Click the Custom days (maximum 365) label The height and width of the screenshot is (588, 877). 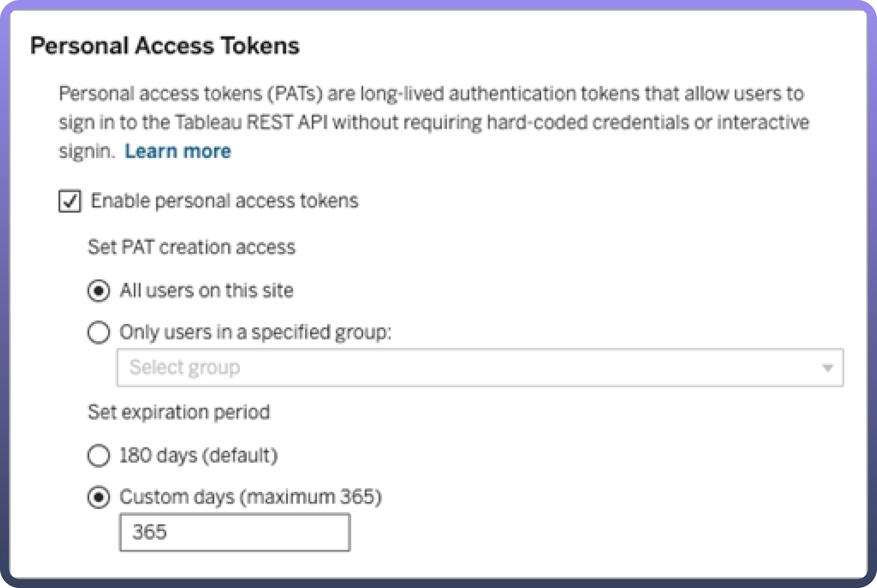[x=251, y=497]
